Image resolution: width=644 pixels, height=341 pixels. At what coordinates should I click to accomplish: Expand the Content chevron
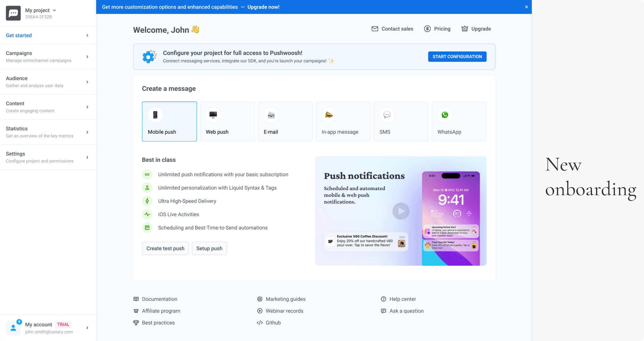pyautogui.click(x=87, y=107)
